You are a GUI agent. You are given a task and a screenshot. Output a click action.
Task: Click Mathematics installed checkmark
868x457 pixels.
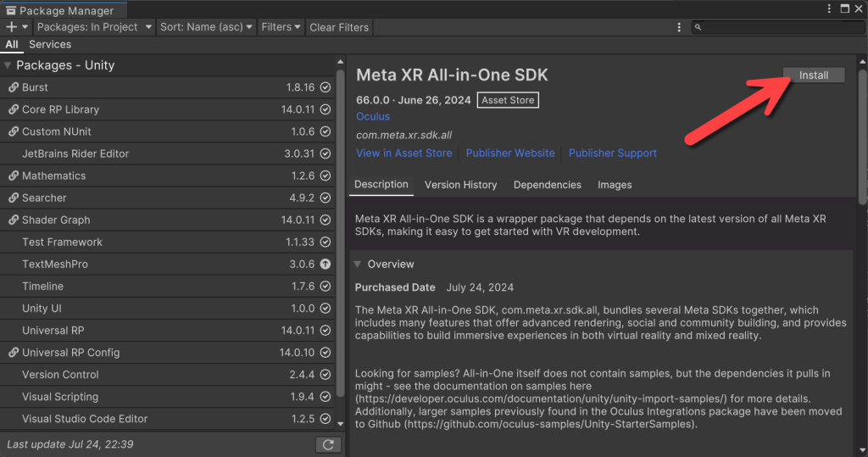(x=325, y=176)
